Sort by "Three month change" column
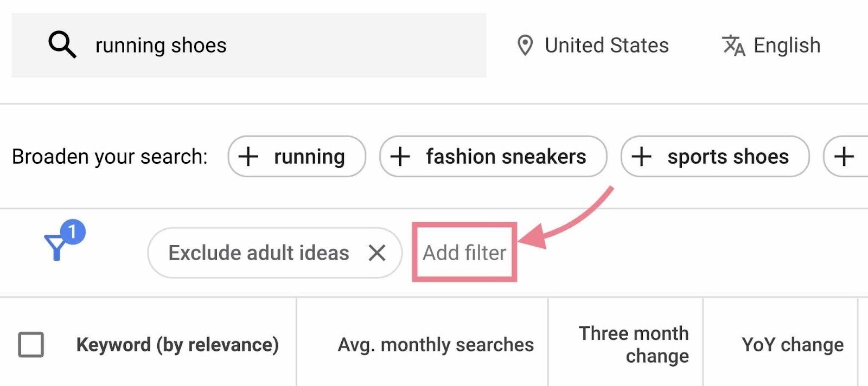This screenshot has width=868, height=386. (x=634, y=344)
